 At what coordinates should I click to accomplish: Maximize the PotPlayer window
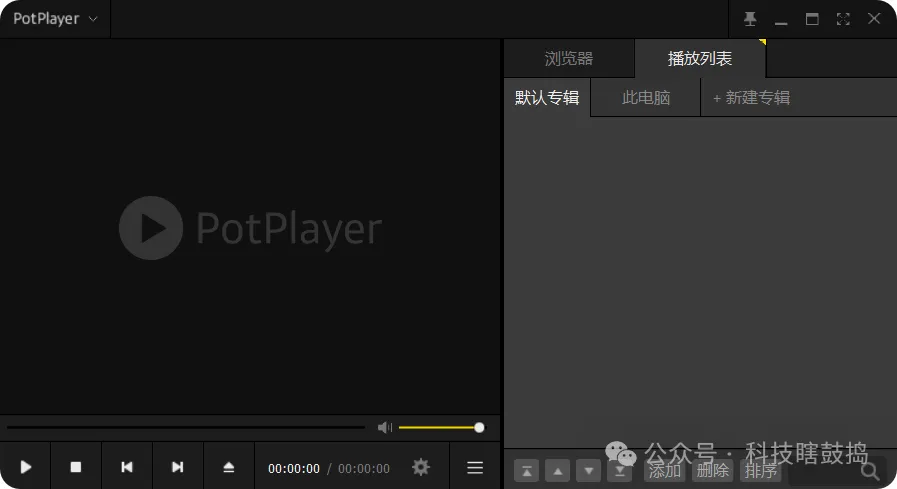812,19
